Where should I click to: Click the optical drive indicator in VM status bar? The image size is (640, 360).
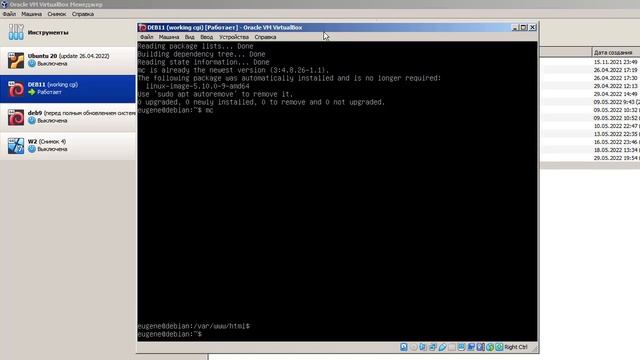tap(413, 347)
